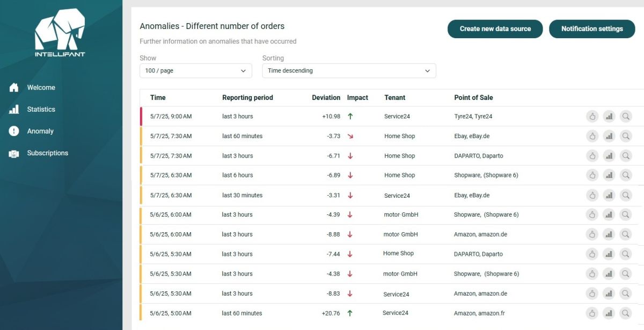644x330 pixels.
Task: Click bar chart icon for the -6.71 deviation row
Action: pyautogui.click(x=609, y=156)
